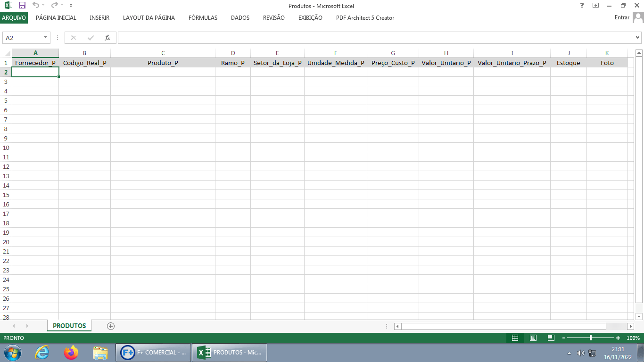Click the Undo arrow icon

pyautogui.click(x=36, y=5)
